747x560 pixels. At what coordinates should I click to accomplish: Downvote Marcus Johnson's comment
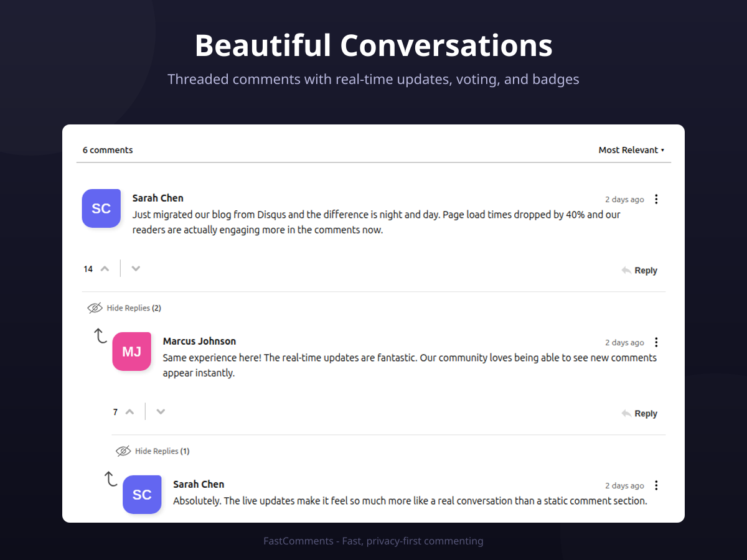(161, 412)
